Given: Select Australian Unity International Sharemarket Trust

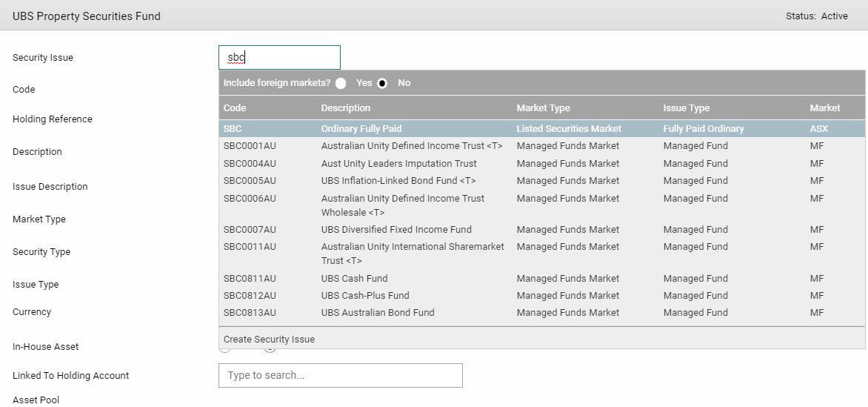Looking at the screenshot, I should point(413,254).
